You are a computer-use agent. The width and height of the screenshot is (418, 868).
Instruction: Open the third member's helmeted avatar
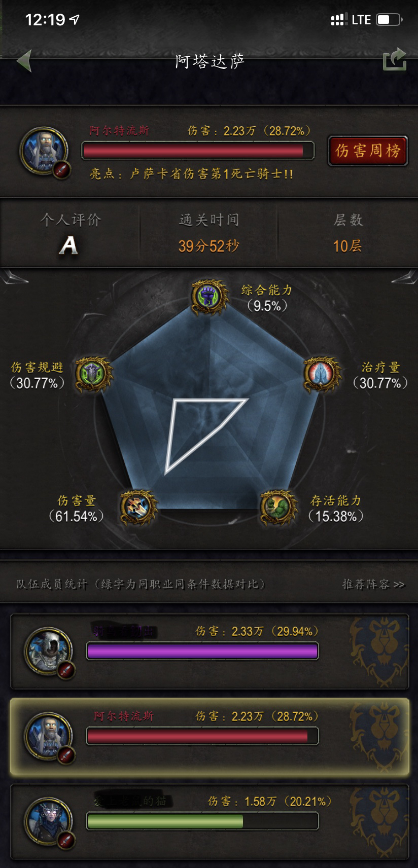pos(49,822)
